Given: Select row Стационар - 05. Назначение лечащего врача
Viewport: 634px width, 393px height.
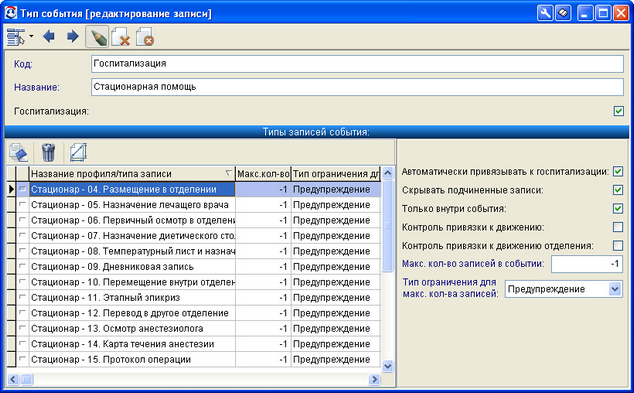Looking at the screenshot, I should click(x=194, y=205).
